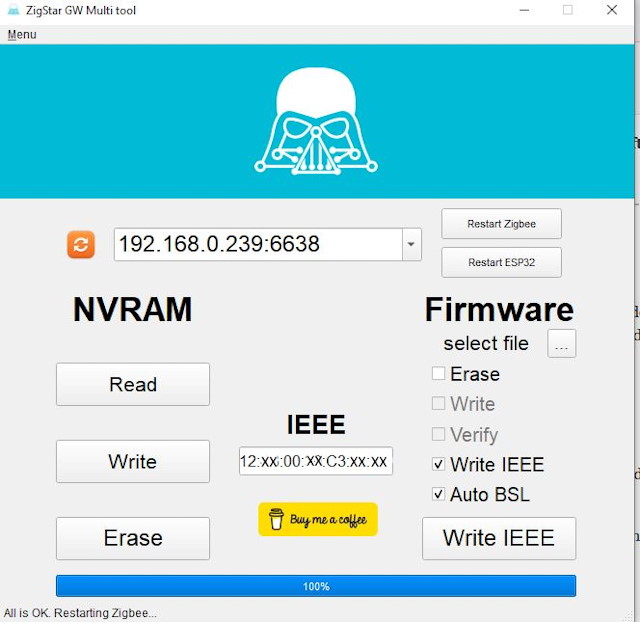Enable the firmware Erase checkbox
Screen dimensions: 640x622
pyautogui.click(x=438, y=373)
